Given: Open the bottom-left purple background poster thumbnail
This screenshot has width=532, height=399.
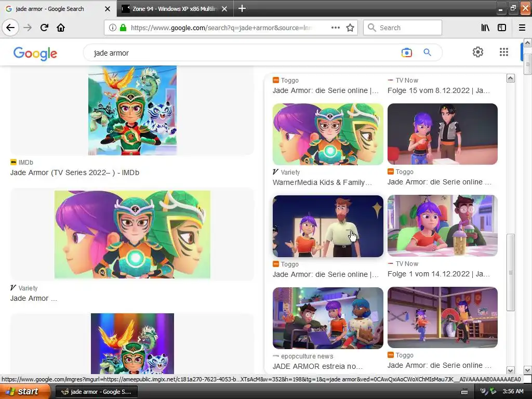Looking at the screenshot, I should tap(132, 343).
